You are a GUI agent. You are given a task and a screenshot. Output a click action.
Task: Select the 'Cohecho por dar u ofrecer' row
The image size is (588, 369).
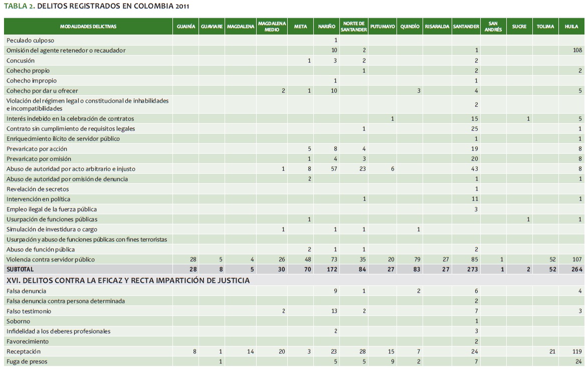click(42, 91)
